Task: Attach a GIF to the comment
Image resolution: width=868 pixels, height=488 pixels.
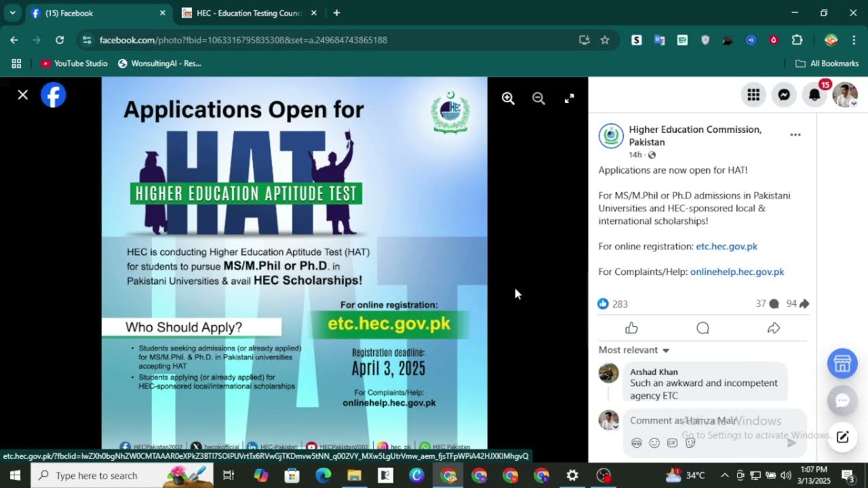Action: click(x=672, y=443)
